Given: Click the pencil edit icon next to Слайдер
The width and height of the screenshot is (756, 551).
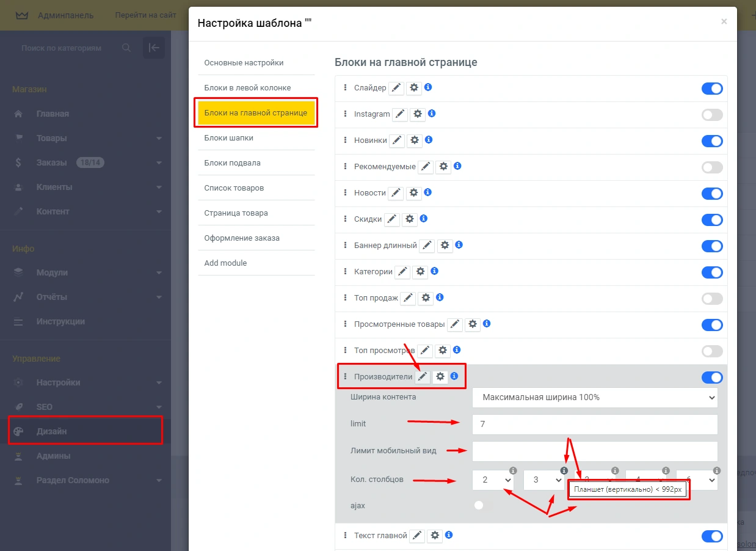Looking at the screenshot, I should click(x=397, y=88).
